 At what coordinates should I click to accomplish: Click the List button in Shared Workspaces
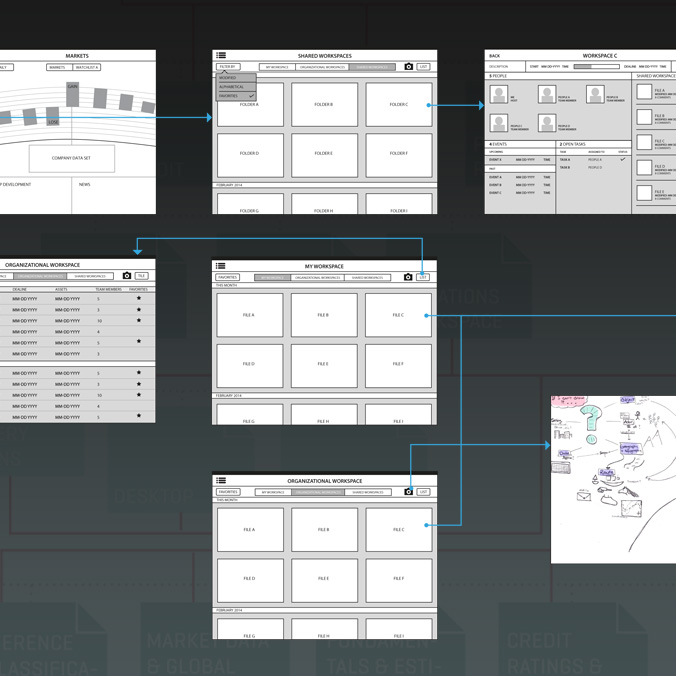point(423,66)
